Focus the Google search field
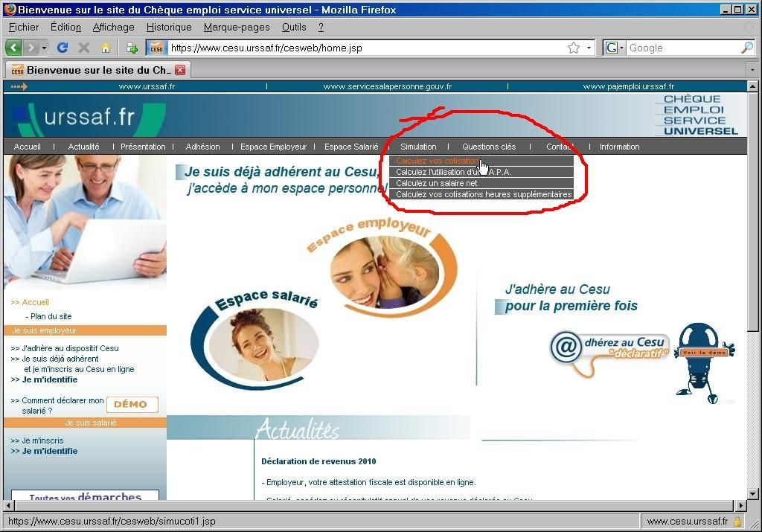Image resolution: width=762 pixels, height=532 pixels. coord(683,48)
